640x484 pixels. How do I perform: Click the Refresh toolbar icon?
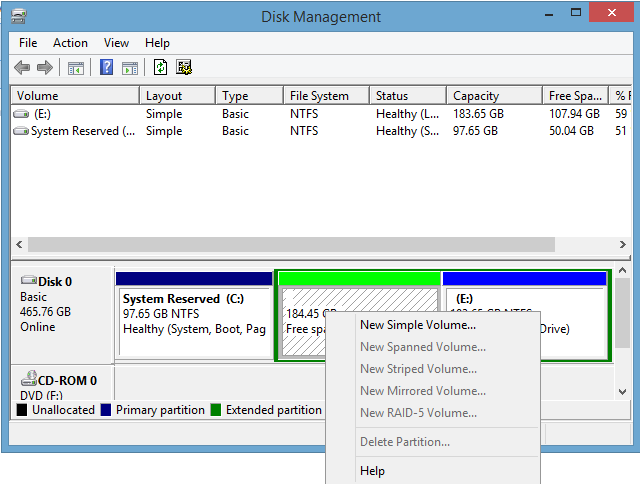pos(160,67)
